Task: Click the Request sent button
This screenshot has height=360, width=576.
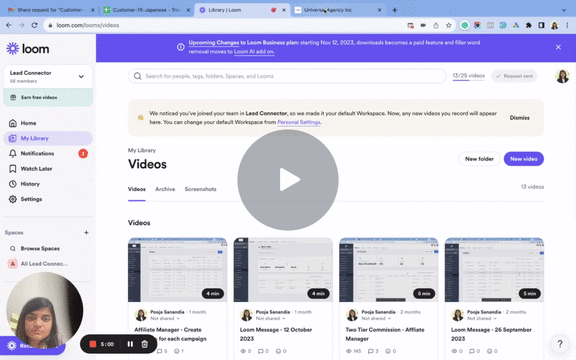Action: pyautogui.click(x=514, y=76)
